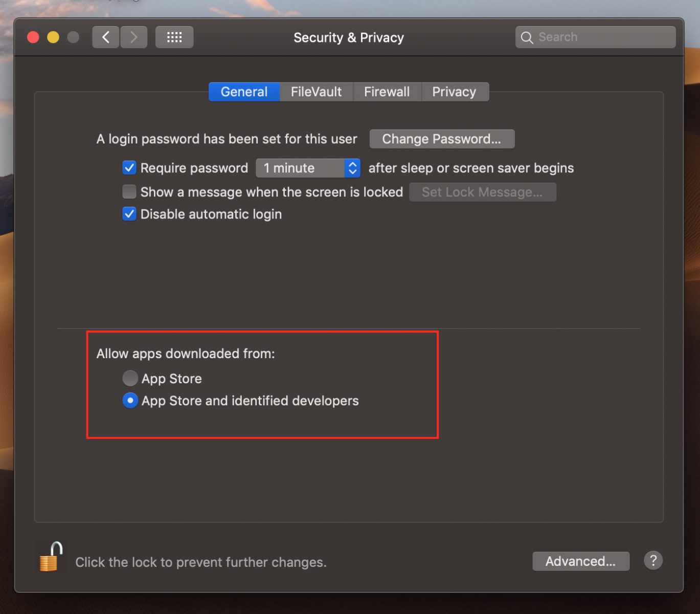Screen dimensions: 700x614
Task: Close the Security & Privacy window
Action: pyautogui.click(x=33, y=37)
